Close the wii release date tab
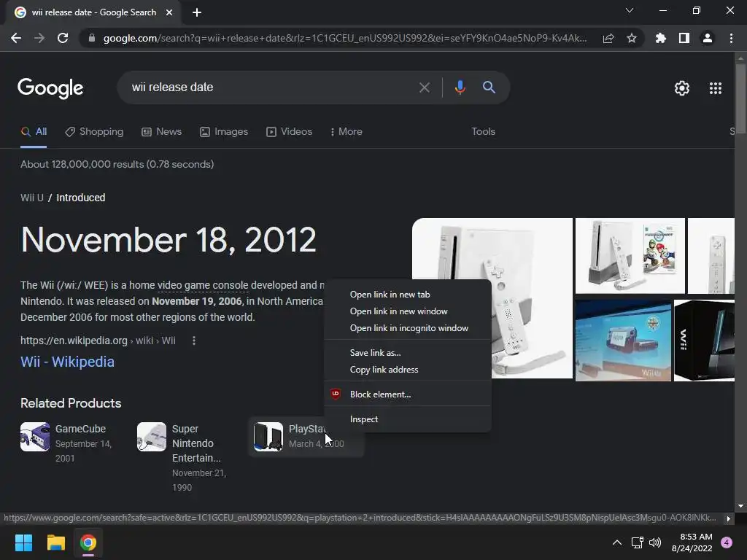Screen dimensions: 747x560 point(169,12)
